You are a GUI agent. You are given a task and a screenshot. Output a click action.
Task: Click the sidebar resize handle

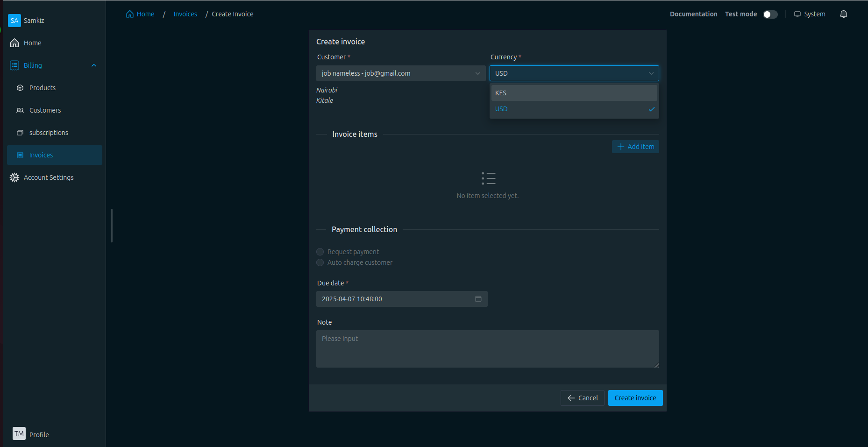[x=112, y=226]
